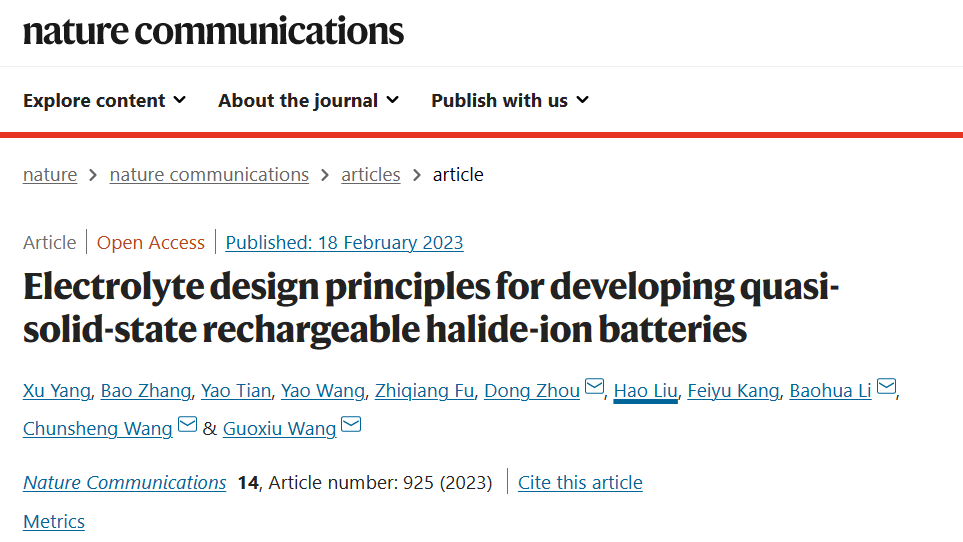
Task: Open the About the journal menu
Action: pos(308,100)
